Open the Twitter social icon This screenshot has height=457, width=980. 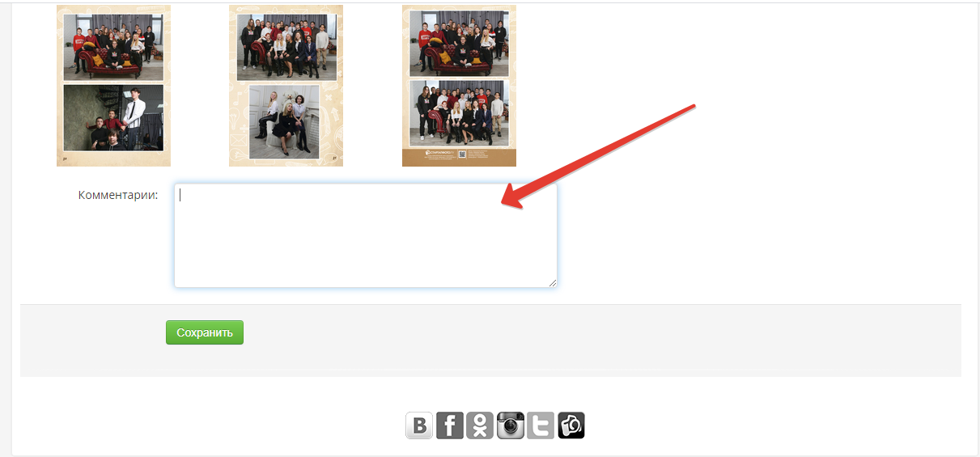[x=541, y=425]
